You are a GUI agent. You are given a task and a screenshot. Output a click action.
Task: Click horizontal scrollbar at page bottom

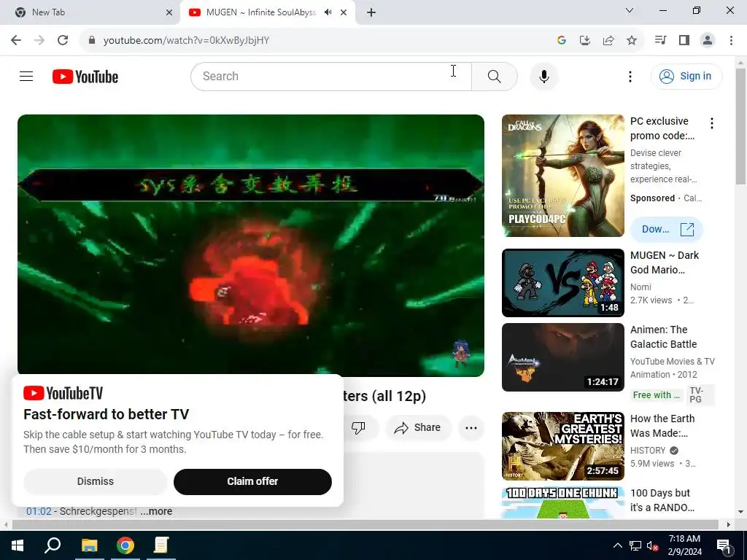(x=365, y=524)
